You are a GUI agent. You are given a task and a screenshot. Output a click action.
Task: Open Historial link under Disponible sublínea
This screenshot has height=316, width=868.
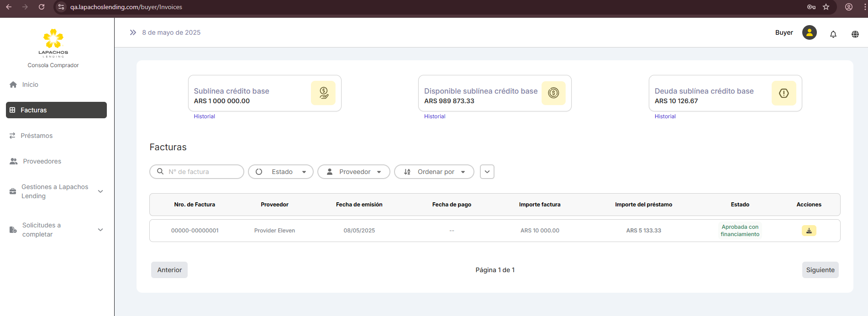coord(435,116)
